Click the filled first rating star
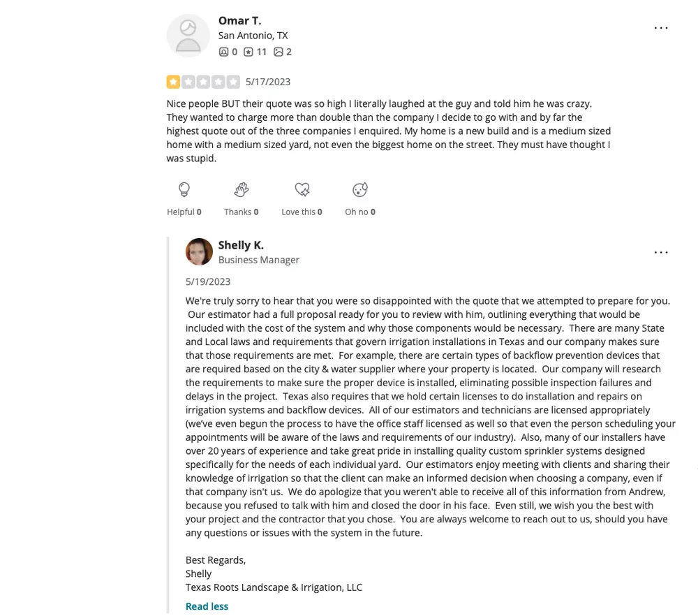This screenshot has height=616, width=698. (173, 82)
